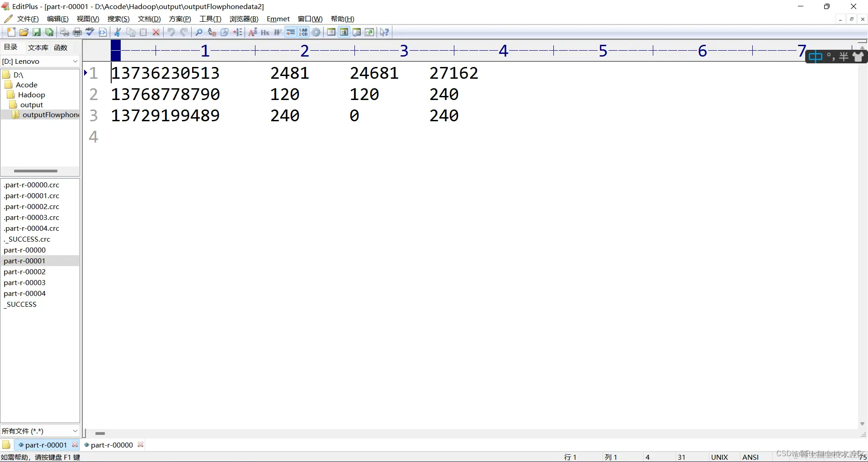Viewport: 868px width, 462px height.
Task: Select the output folder in tree
Action: pyautogui.click(x=31, y=105)
